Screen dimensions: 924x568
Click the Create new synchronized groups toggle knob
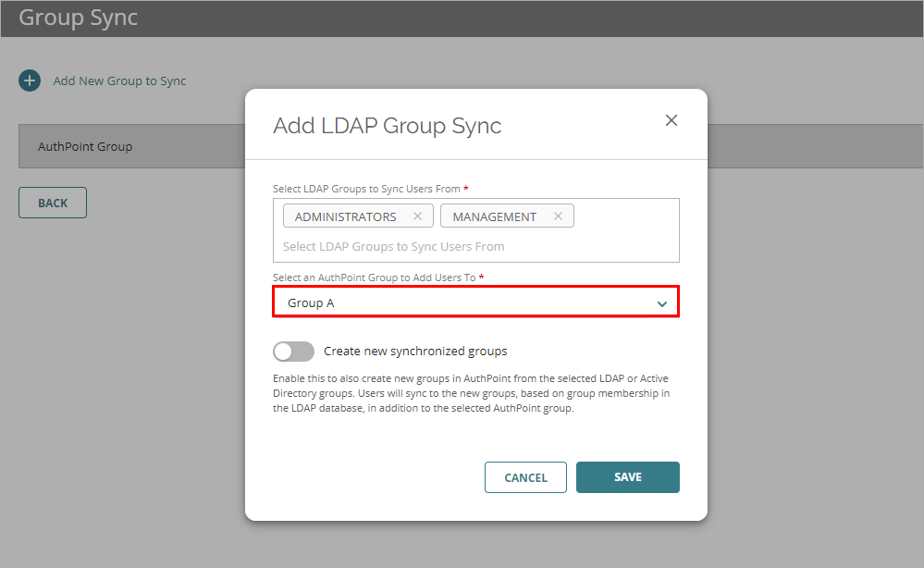pyautogui.click(x=286, y=352)
